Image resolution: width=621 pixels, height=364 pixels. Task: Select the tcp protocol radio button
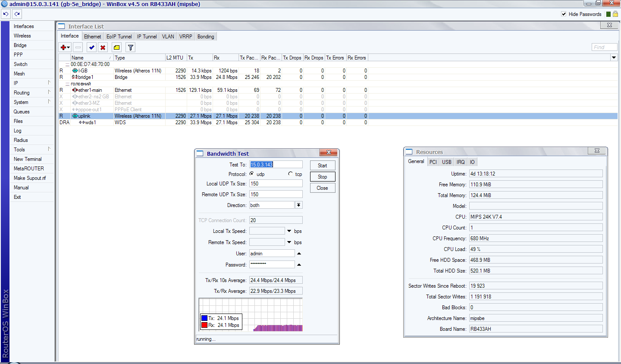290,174
